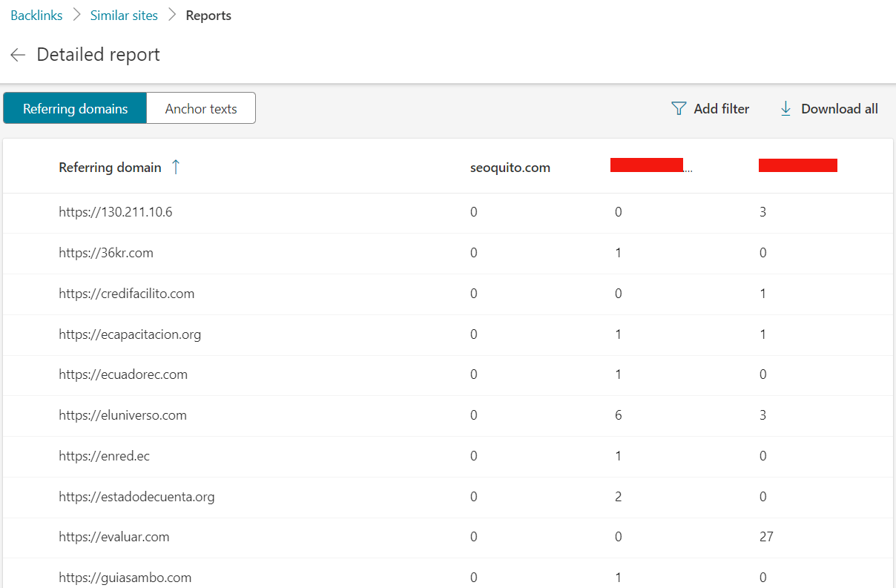Select Reports breadcrumb text

pos(208,16)
